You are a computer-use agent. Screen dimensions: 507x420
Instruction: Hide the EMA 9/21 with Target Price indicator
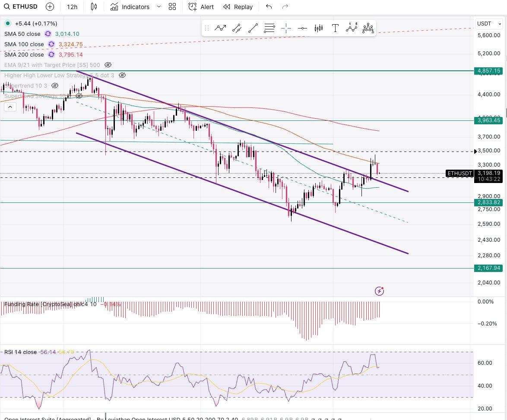pyautogui.click(x=108, y=65)
